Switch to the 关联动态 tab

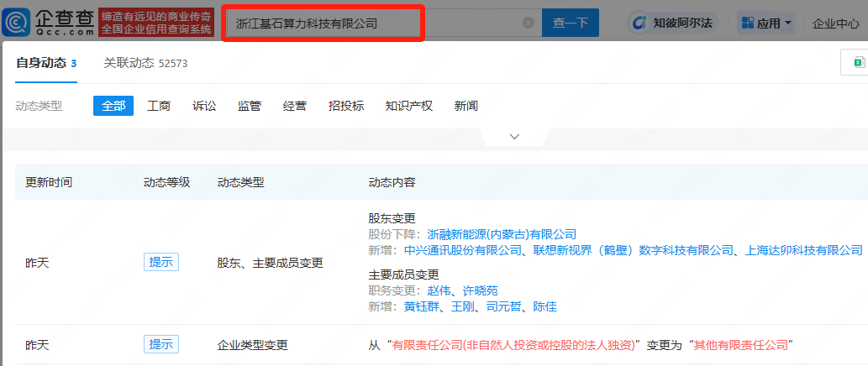tap(145, 63)
